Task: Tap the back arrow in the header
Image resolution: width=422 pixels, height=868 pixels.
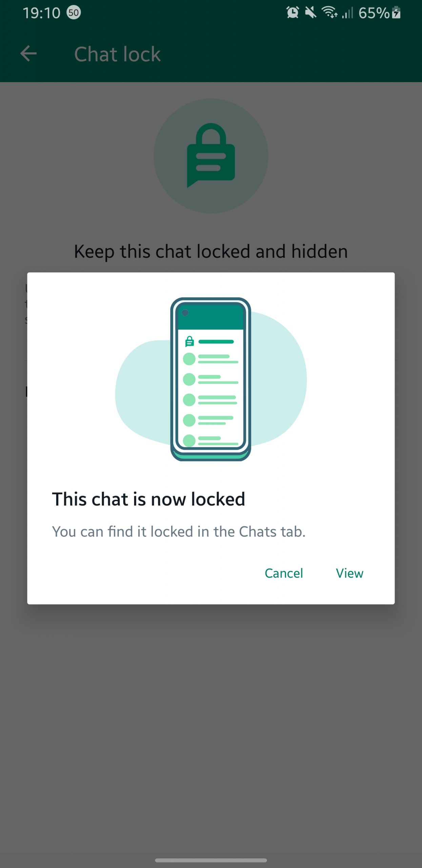Action: [x=28, y=54]
